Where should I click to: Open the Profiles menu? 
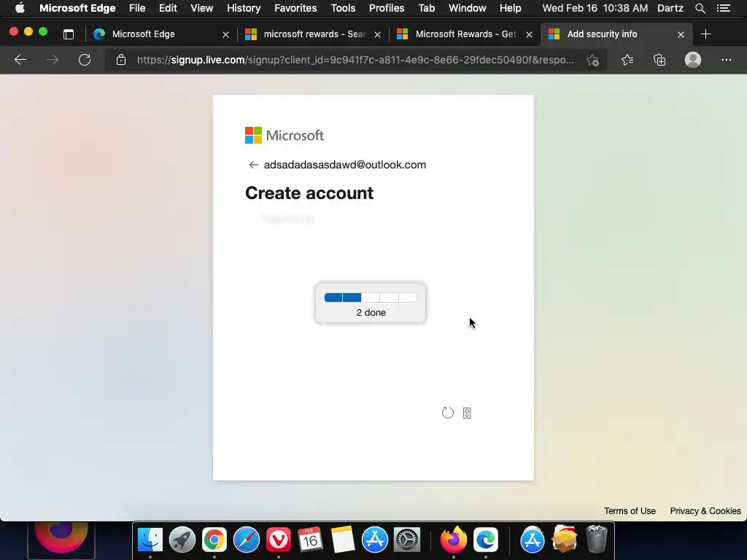(387, 8)
